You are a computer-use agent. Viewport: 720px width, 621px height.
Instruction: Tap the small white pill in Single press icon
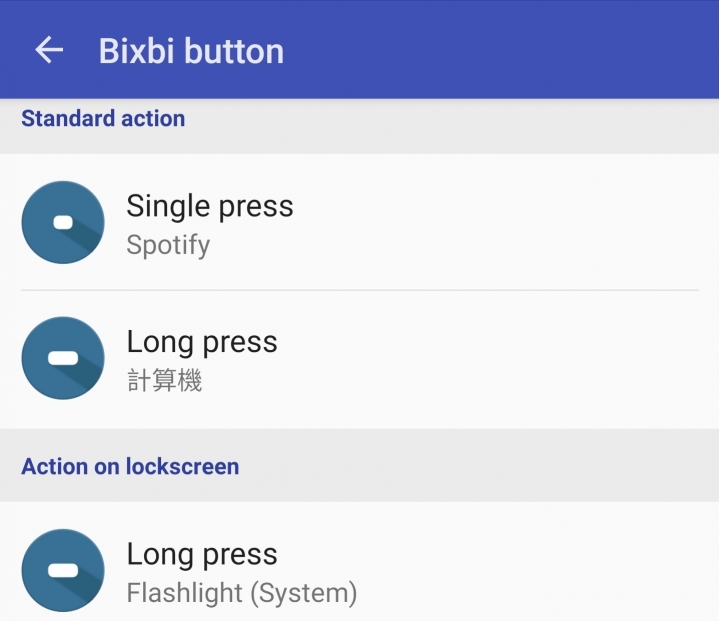tap(63, 222)
